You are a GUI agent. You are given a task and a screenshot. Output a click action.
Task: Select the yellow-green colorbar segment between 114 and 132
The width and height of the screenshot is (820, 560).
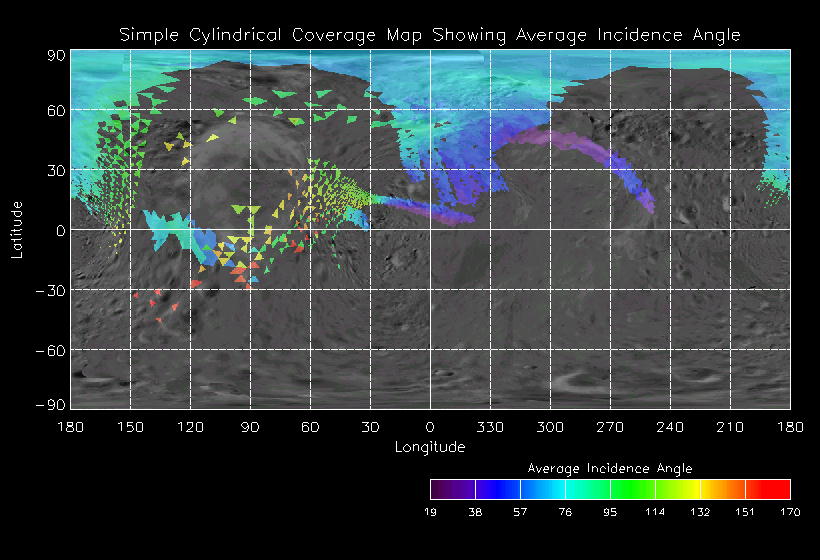pyautogui.click(x=678, y=489)
